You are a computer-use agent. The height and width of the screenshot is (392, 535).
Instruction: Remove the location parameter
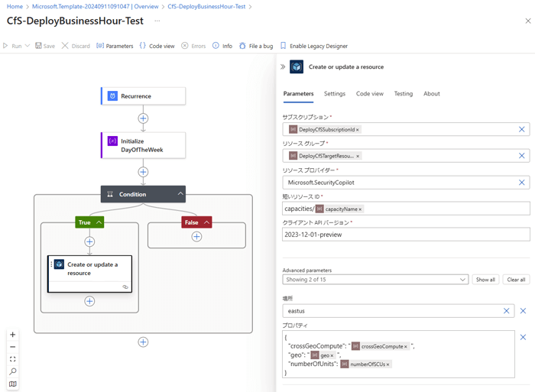(523, 311)
